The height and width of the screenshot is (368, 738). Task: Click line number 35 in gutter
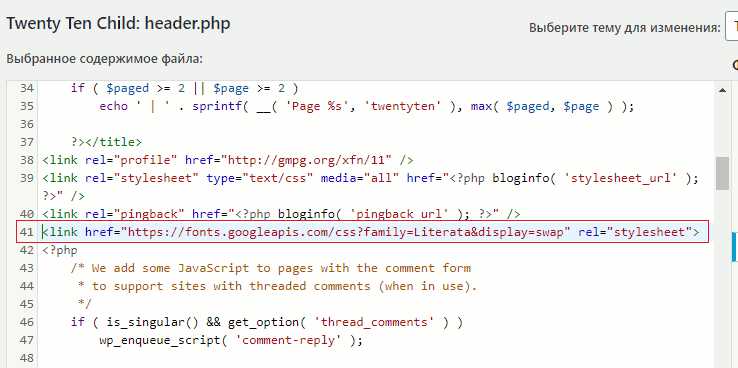[27, 106]
